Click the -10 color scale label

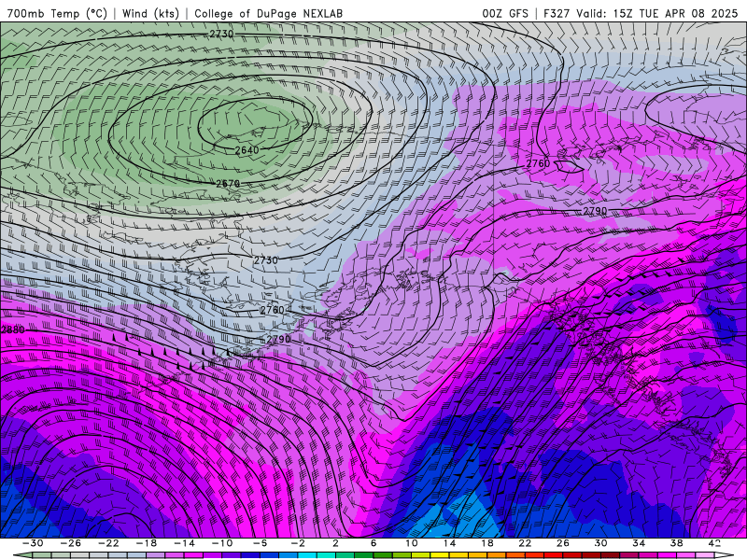[x=222, y=543]
